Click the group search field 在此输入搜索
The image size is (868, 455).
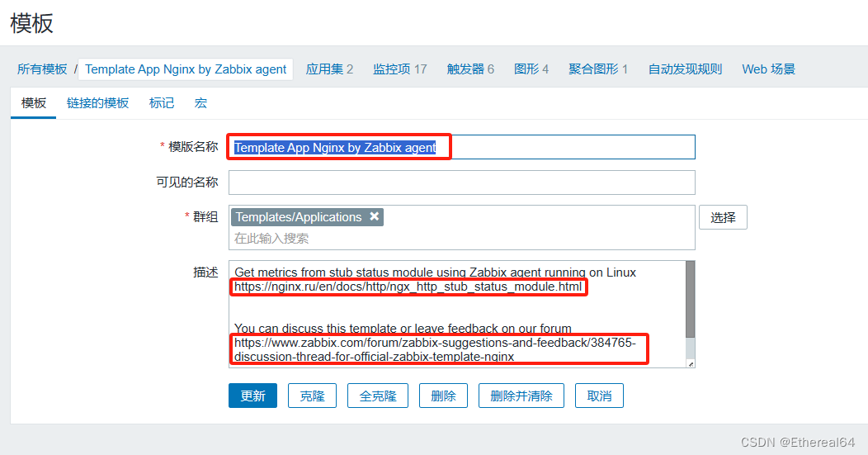click(462, 239)
